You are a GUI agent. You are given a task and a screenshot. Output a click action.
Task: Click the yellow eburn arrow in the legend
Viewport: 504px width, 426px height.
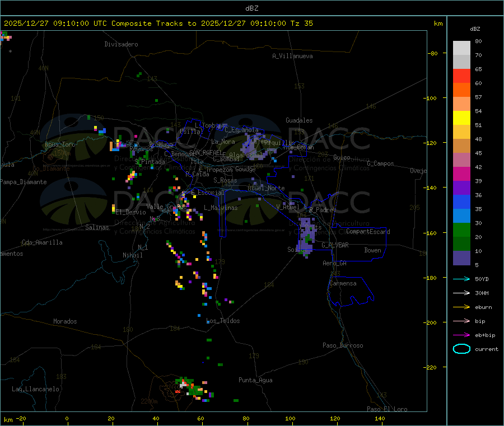click(x=461, y=307)
